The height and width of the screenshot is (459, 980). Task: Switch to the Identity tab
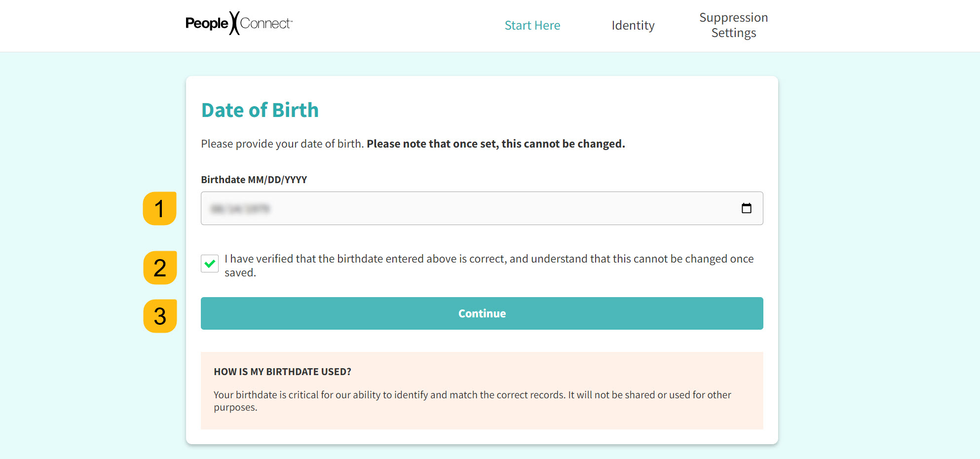(x=633, y=25)
